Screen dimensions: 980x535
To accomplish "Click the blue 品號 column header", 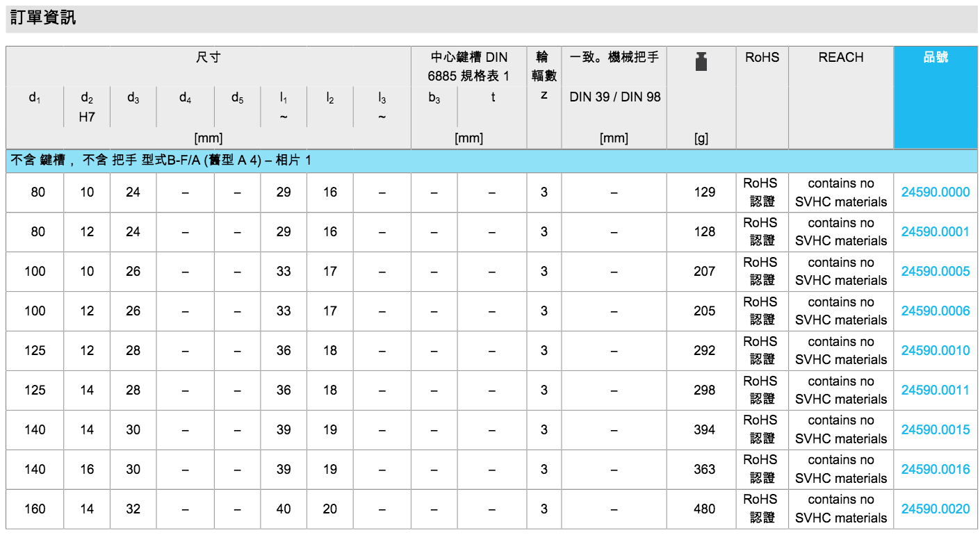I will [935, 58].
